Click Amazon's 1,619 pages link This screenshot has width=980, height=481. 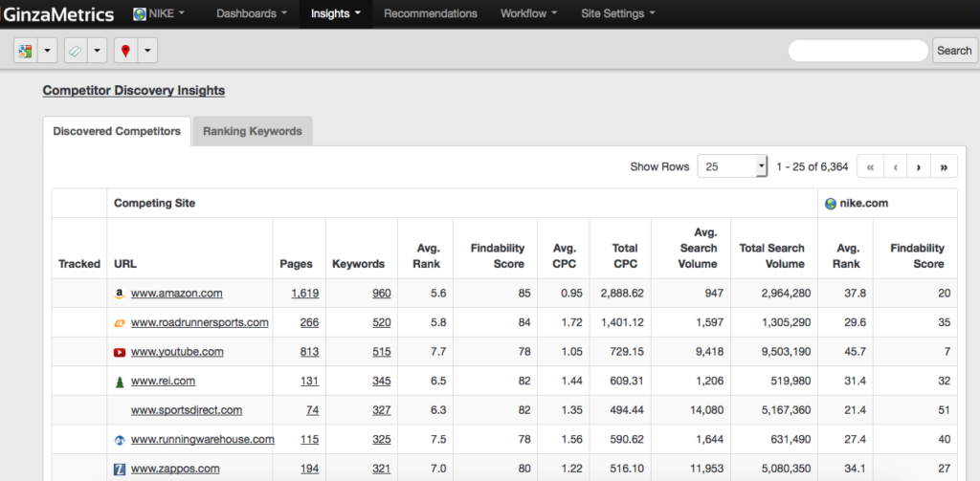pos(305,293)
